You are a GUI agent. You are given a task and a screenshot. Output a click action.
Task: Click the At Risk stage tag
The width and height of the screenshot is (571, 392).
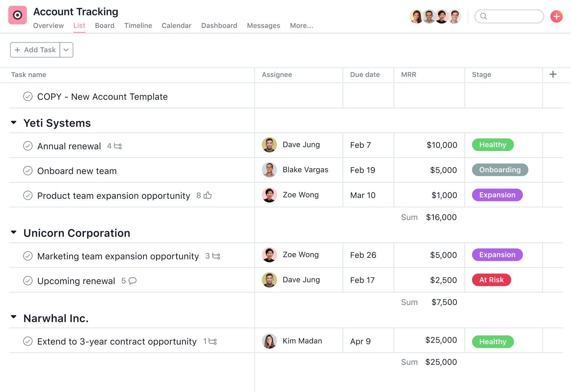click(491, 280)
